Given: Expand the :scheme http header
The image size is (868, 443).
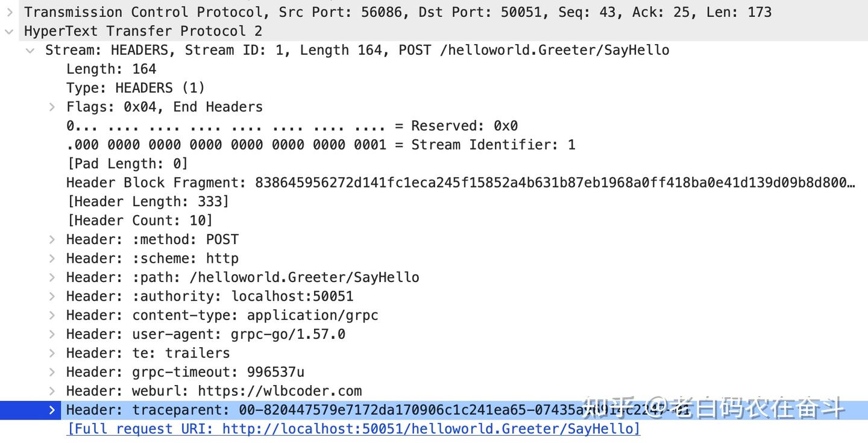Looking at the screenshot, I should 52,259.
